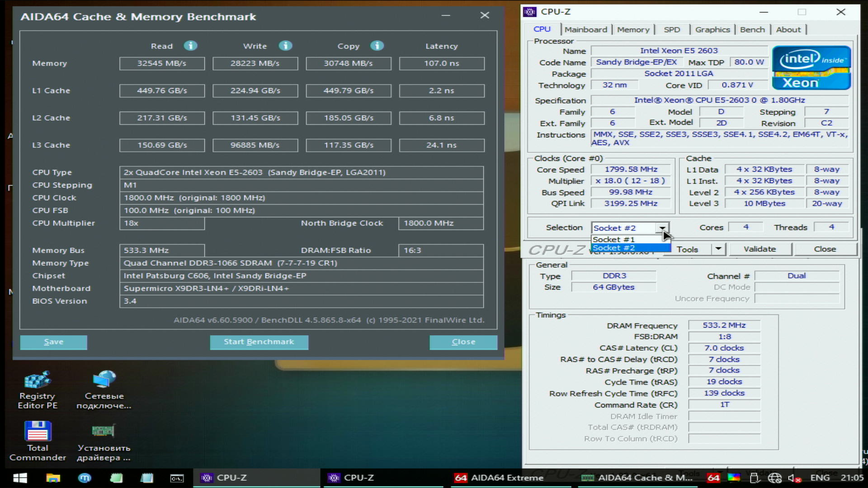The image size is (868, 488).
Task: Click the Validate button
Action: tap(759, 249)
